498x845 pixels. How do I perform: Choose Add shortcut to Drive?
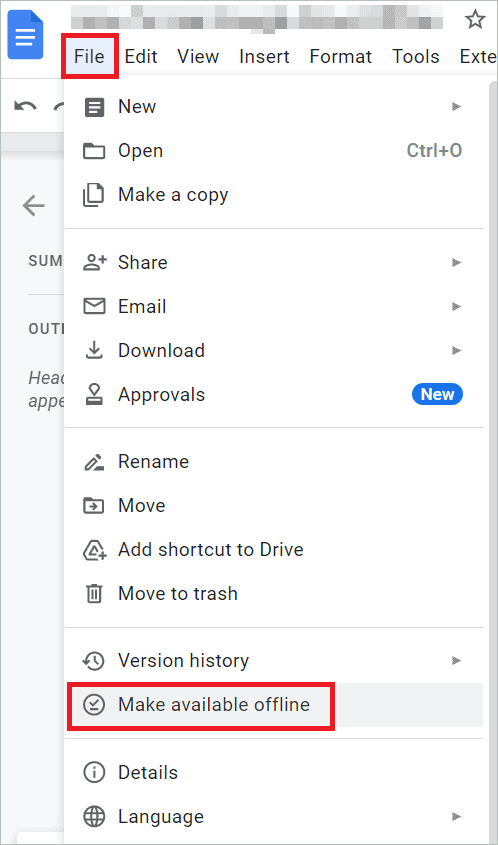pyautogui.click(x=274, y=550)
